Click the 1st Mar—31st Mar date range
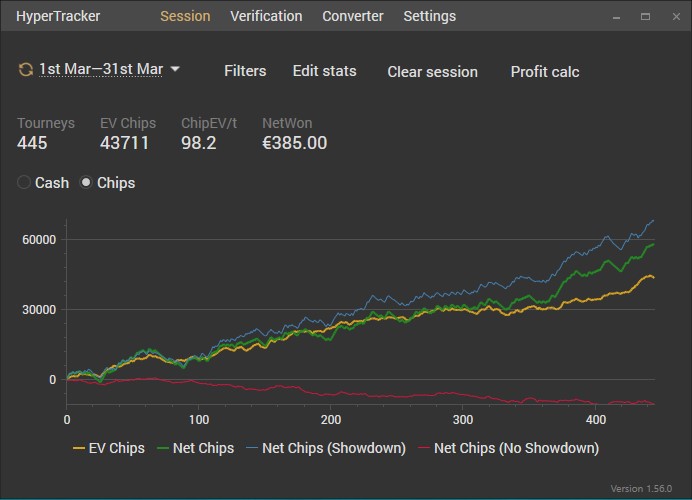The height and width of the screenshot is (500, 692). pos(100,69)
